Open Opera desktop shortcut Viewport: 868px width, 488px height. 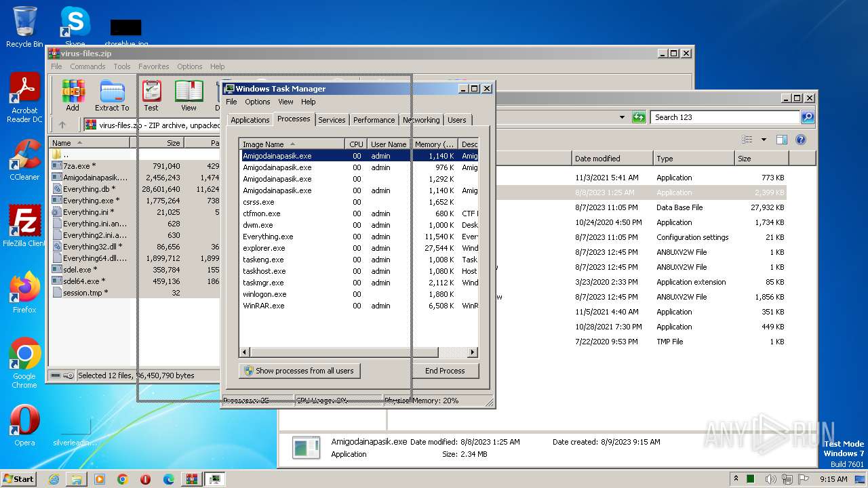(24, 426)
